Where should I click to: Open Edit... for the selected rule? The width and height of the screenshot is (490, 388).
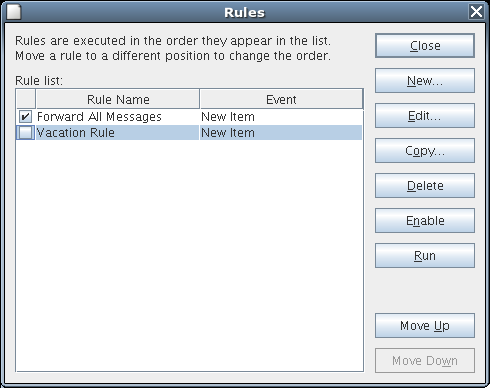tap(425, 116)
